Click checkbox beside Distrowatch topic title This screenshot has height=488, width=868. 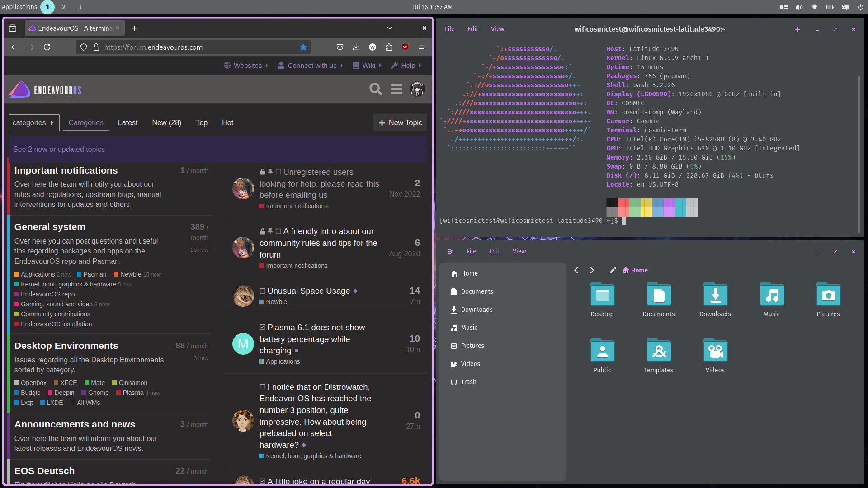[263, 387]
